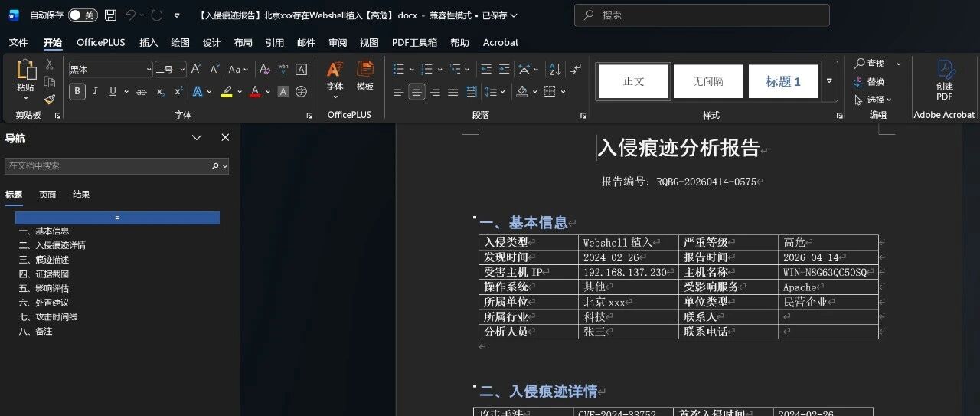Open the font size 二号 dropdown
Viewport: 980px width, 416px height.
coord(182,70)
